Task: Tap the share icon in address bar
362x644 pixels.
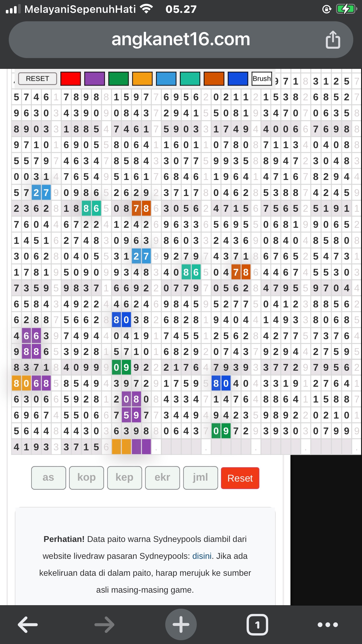Action: (x=333, y=39)
